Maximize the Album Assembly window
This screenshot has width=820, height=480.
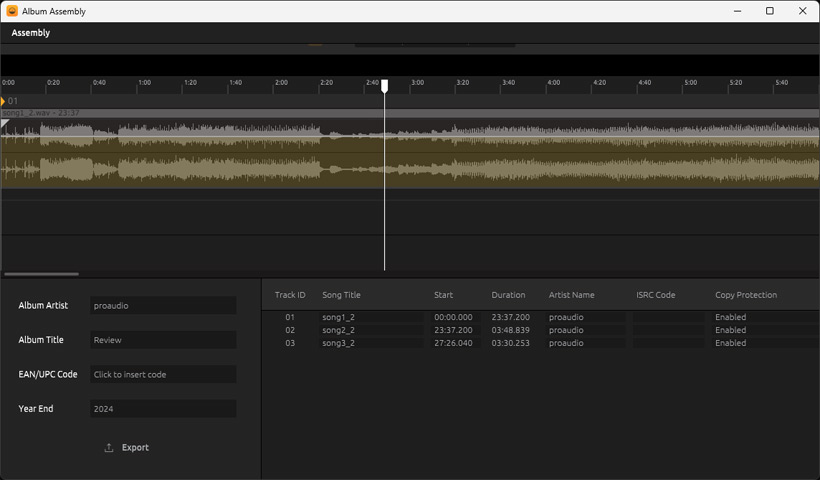tap(769, 11)
